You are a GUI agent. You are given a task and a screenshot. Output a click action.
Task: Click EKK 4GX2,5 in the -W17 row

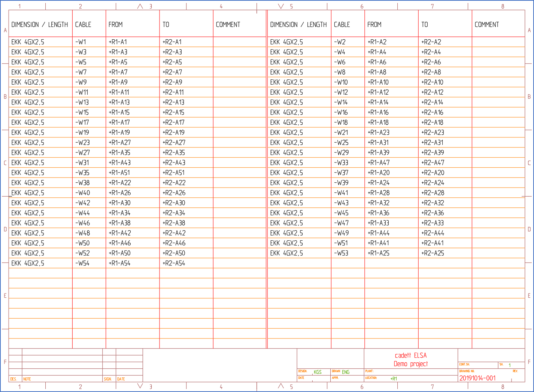pyautogui.click(x=28, y=123)
